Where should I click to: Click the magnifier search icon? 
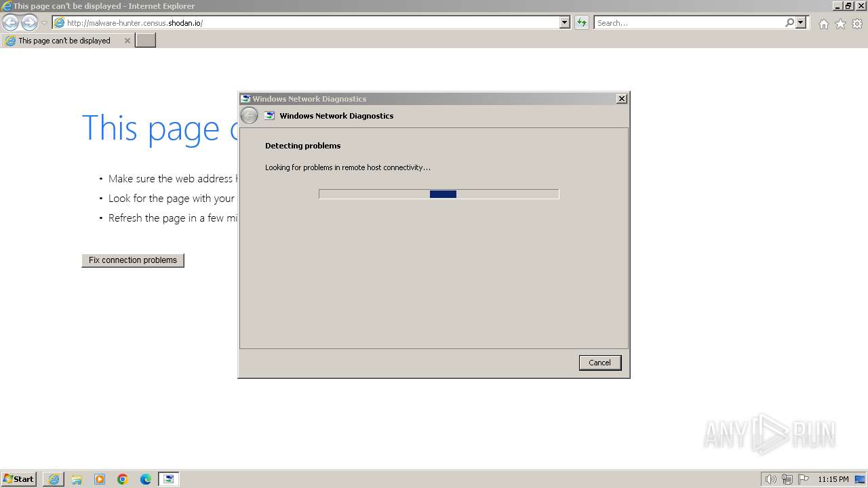[789, 22]
